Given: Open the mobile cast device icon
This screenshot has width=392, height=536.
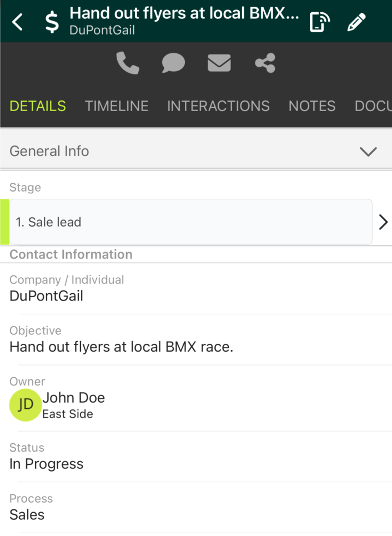Looking at the screenshot, I should tap(320, 22).
